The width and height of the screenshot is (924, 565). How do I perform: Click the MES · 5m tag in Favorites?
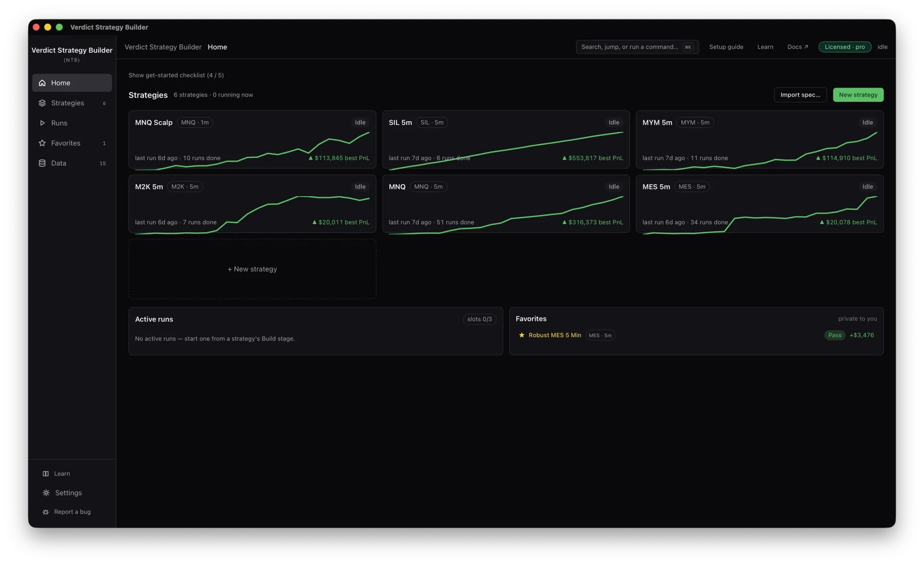point(600,335)
